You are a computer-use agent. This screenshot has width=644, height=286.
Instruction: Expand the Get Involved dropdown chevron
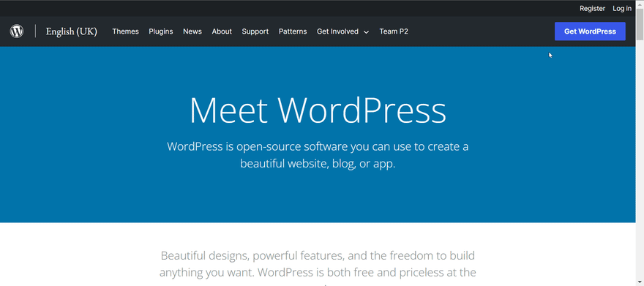tap(366, 32)
